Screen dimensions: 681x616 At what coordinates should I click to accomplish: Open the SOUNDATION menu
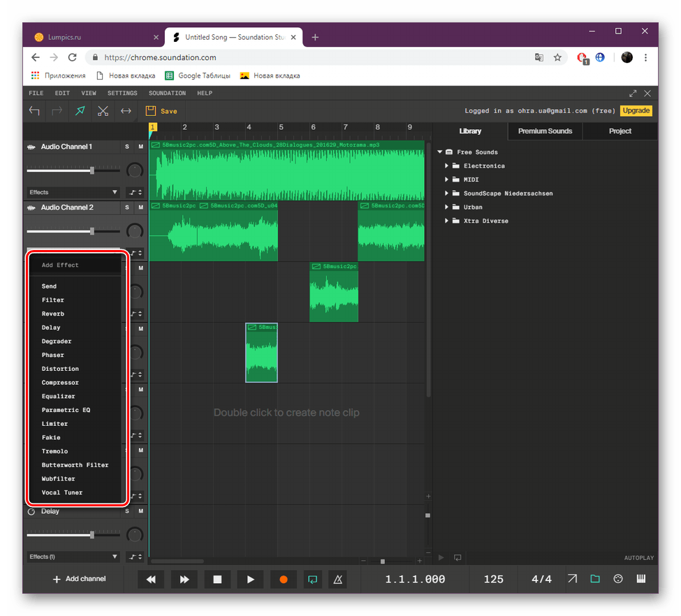(167, 93)
